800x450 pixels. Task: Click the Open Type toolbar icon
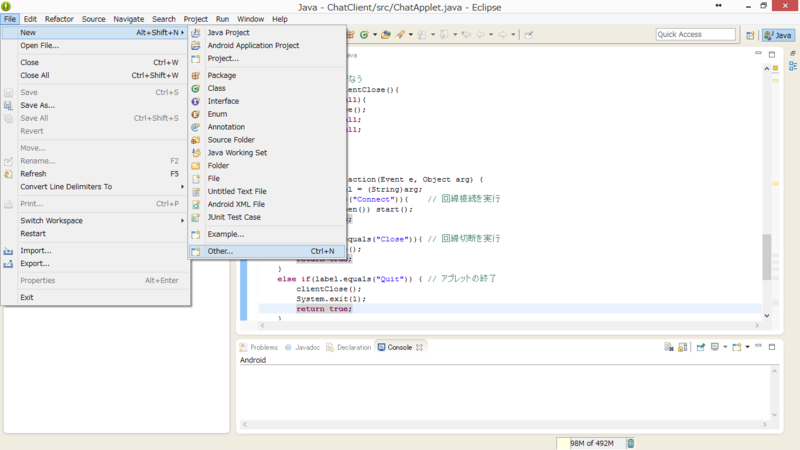click(x=386, y=35)
